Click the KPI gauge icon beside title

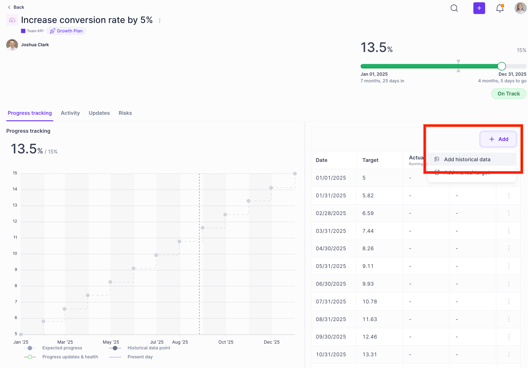[x=12, y=20]
